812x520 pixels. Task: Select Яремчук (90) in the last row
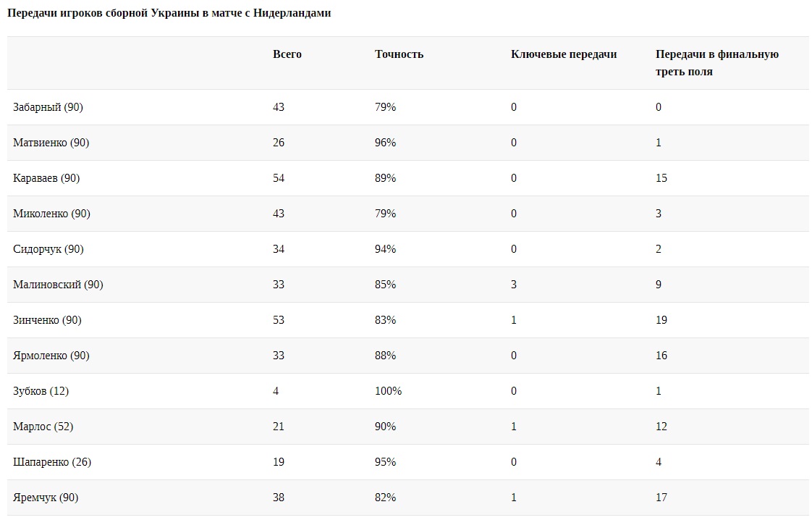[x=46, y=498]
